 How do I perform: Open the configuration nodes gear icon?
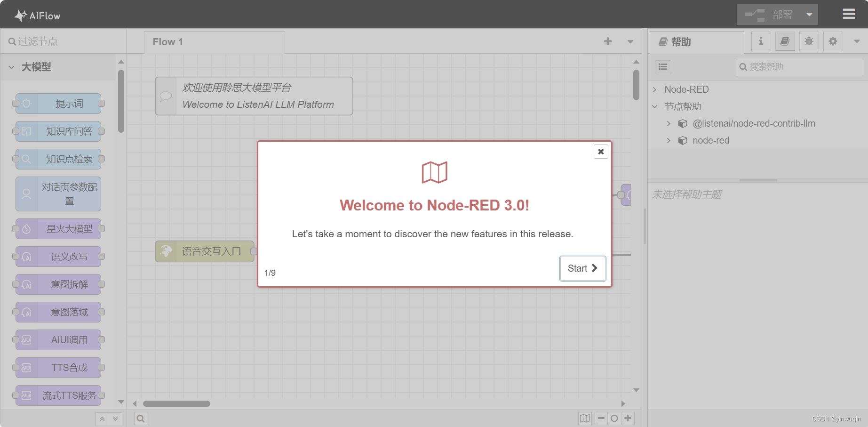833,41
